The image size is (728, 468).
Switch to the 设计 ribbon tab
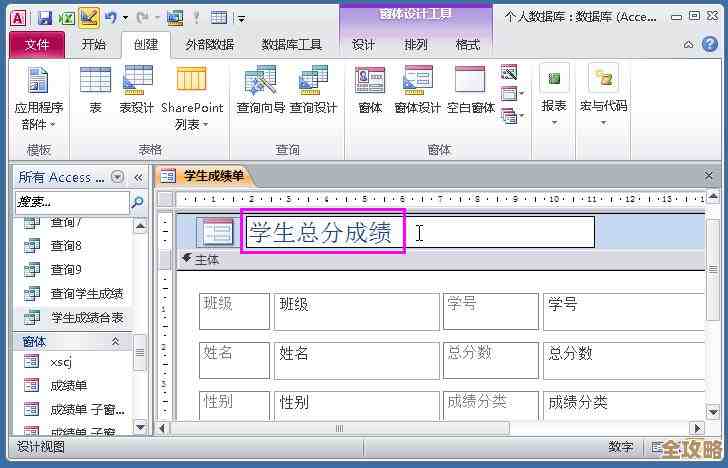pos(363,45)
